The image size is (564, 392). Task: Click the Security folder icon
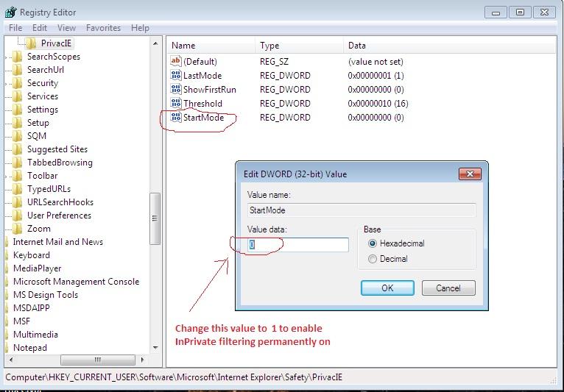pyautogui.click(x=17, y=83)
